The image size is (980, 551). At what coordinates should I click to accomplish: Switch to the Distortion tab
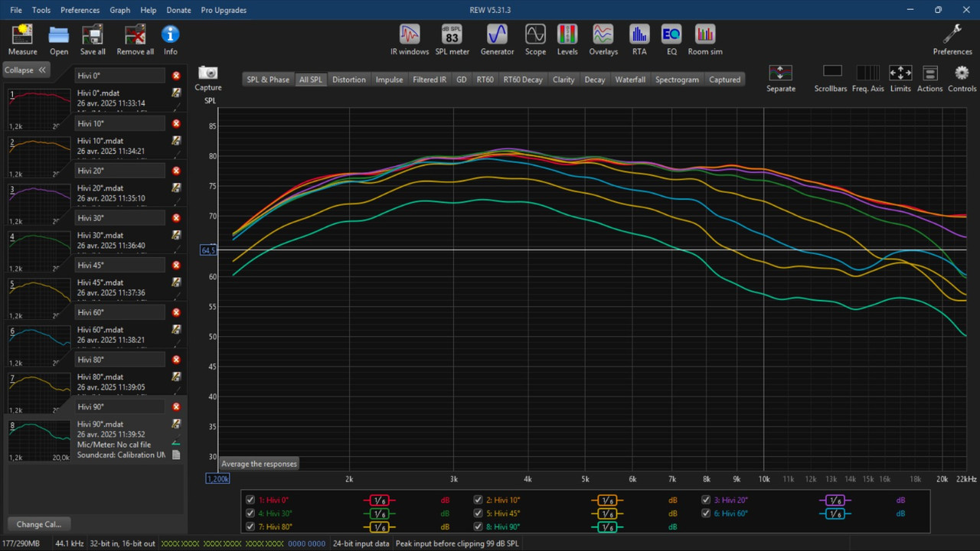click(x=349, y=80)
